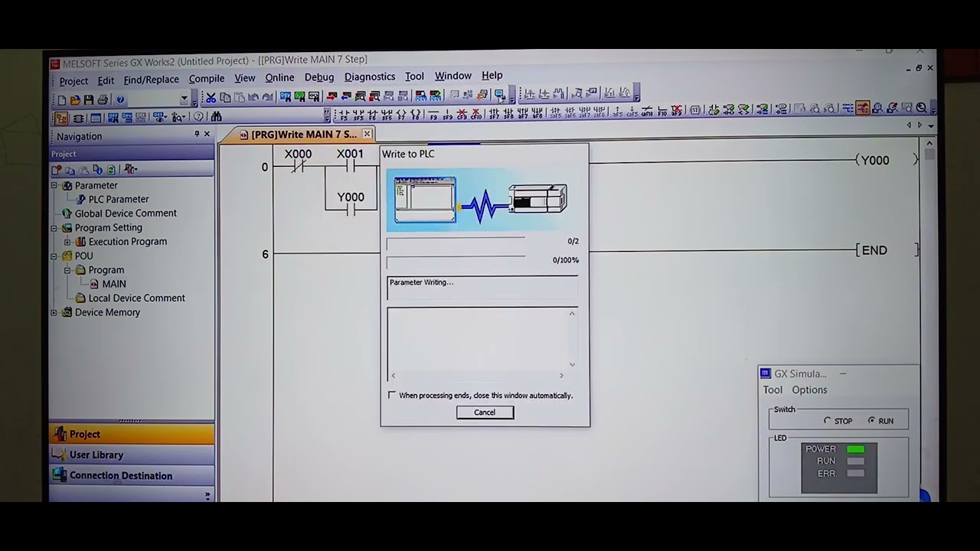Click the Paste clipboard icon
980x551 pixels.
pyautogui.click(x=239, y=97)
